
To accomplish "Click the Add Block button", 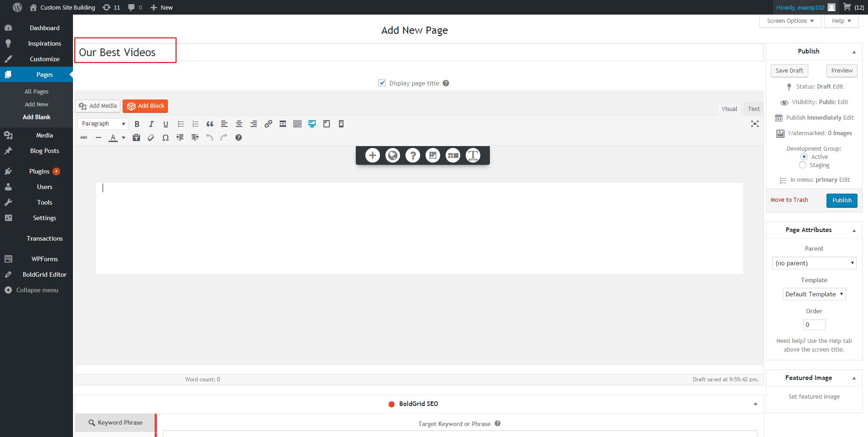I will pos(145,106).
